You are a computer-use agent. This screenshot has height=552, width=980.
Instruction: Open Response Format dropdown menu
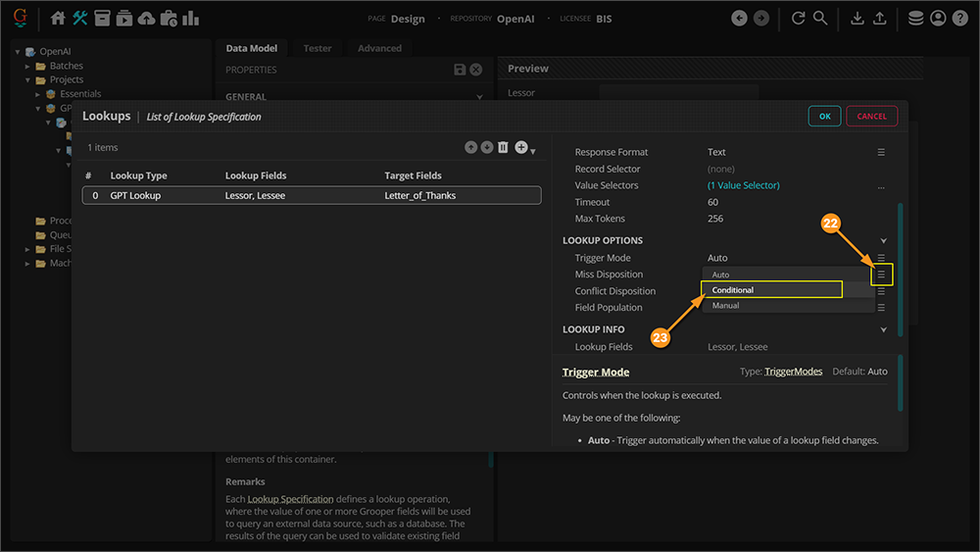881,152
